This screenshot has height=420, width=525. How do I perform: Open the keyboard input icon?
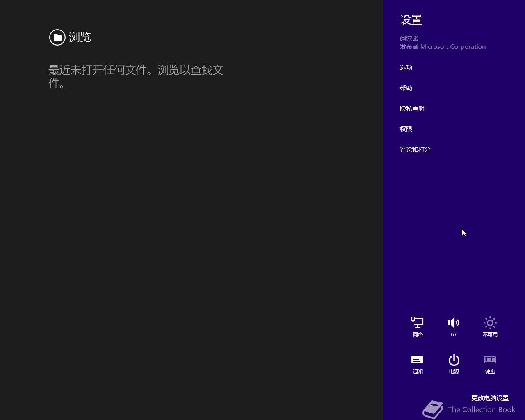[x=490, y=360]
